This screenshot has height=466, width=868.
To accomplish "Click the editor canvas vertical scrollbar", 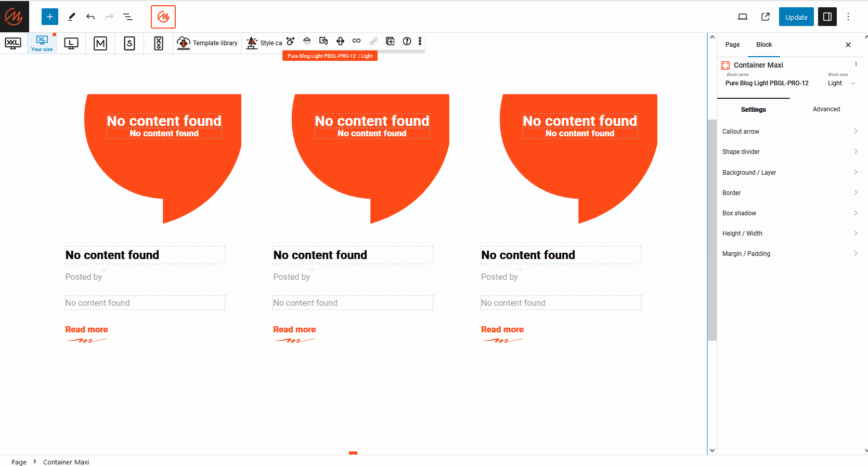I will [712, 230].
